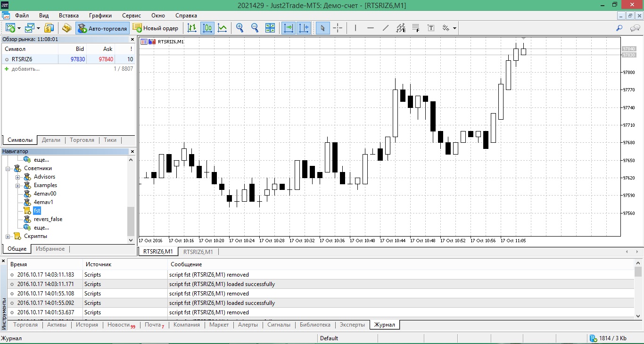The image size is (644, 344).
Task: Open the profiles toolbar icon
Action: click(30, 28)
